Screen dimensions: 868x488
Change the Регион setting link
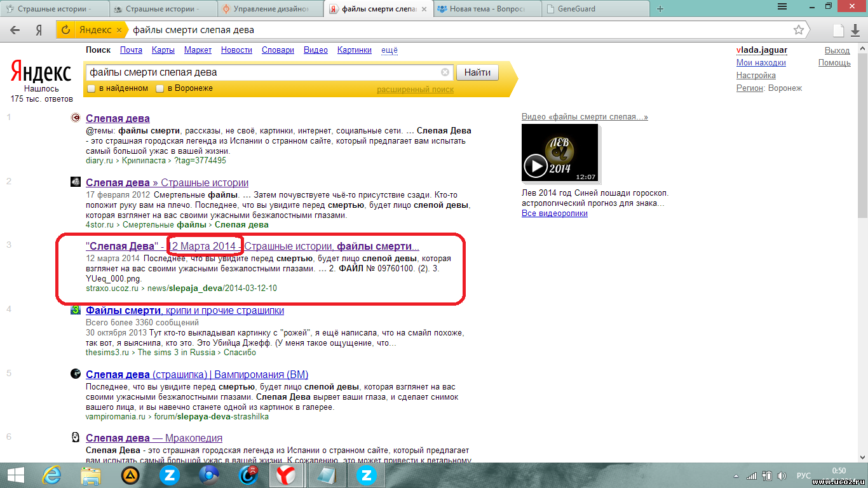750,88
